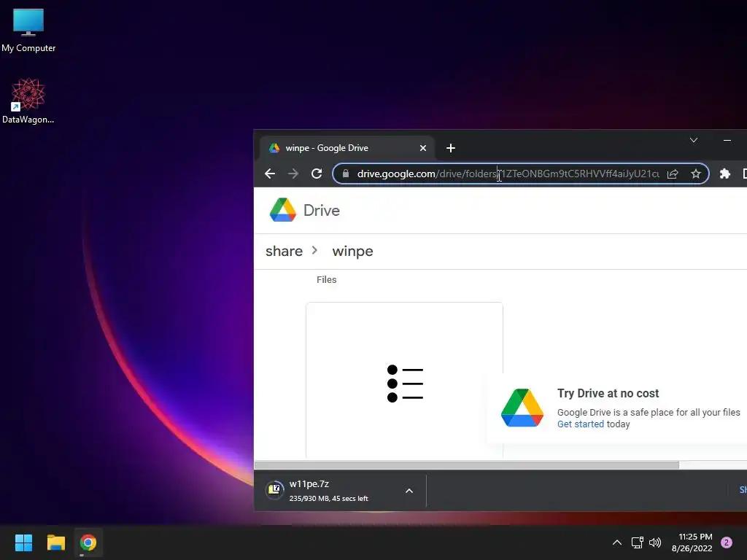Expand w11pe.7z download options arrow
The image size is (747, 560).
coord(409,491)
